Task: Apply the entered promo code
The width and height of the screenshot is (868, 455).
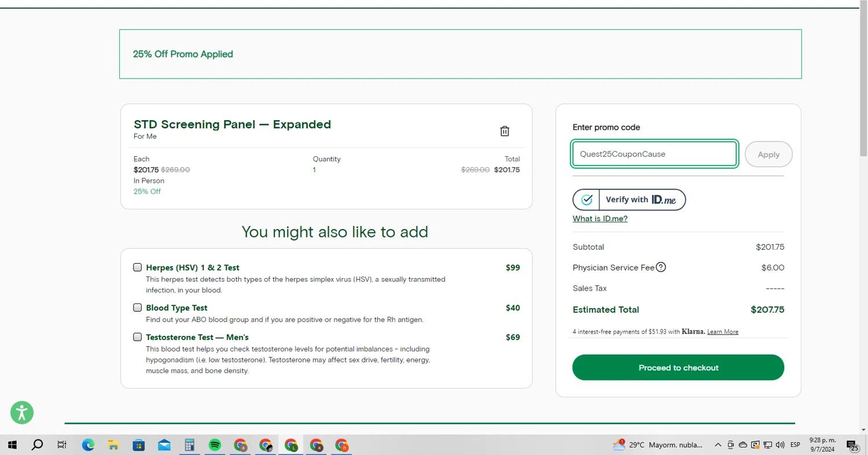Action: [x=768, y=154]
